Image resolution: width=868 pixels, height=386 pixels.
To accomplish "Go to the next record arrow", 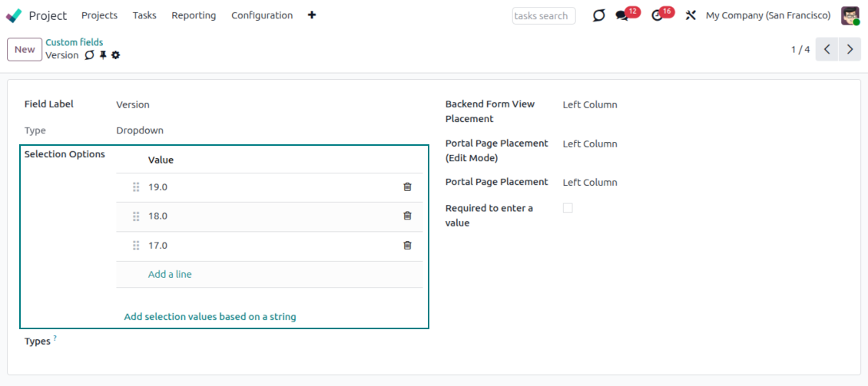I will [849, 49].
